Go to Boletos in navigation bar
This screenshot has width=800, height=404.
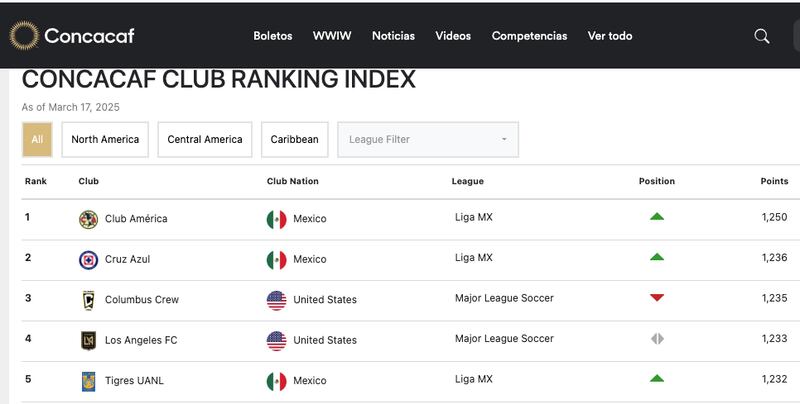click(273, 36)
